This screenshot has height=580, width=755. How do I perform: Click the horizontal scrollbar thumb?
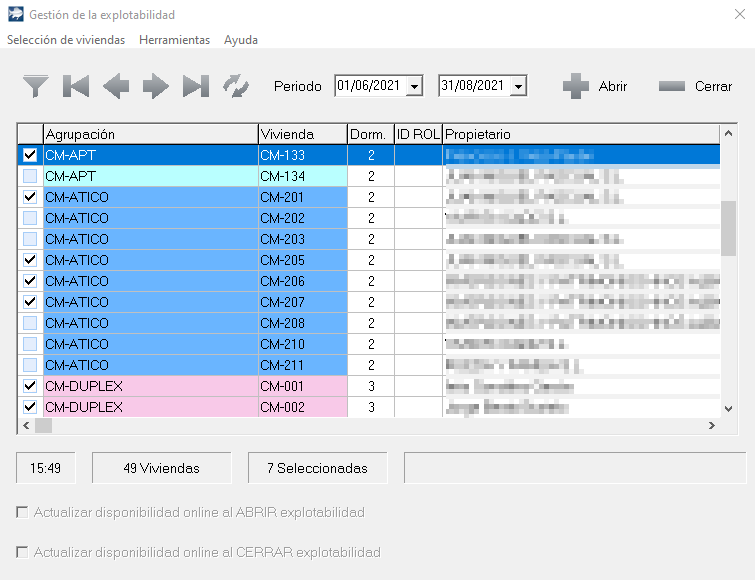pos(43,425)
